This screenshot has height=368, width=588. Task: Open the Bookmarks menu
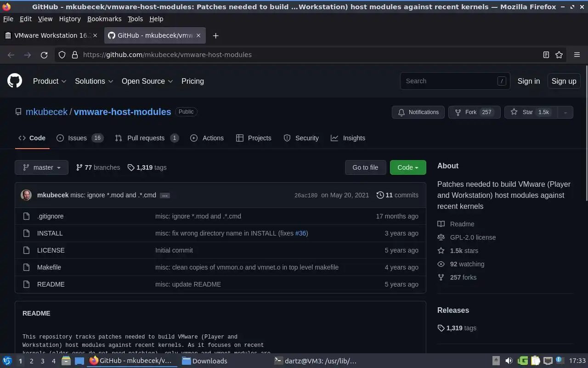point(104,19)
